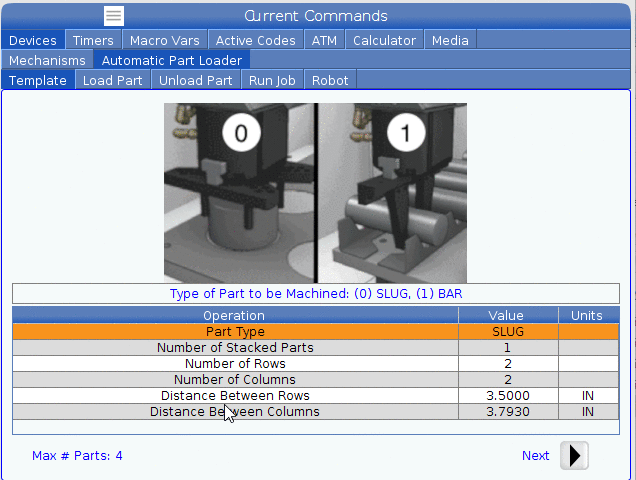The width and height of the screenshot is (636, 480).
Task: Go to the Robot tab
Action: [330, 80]
